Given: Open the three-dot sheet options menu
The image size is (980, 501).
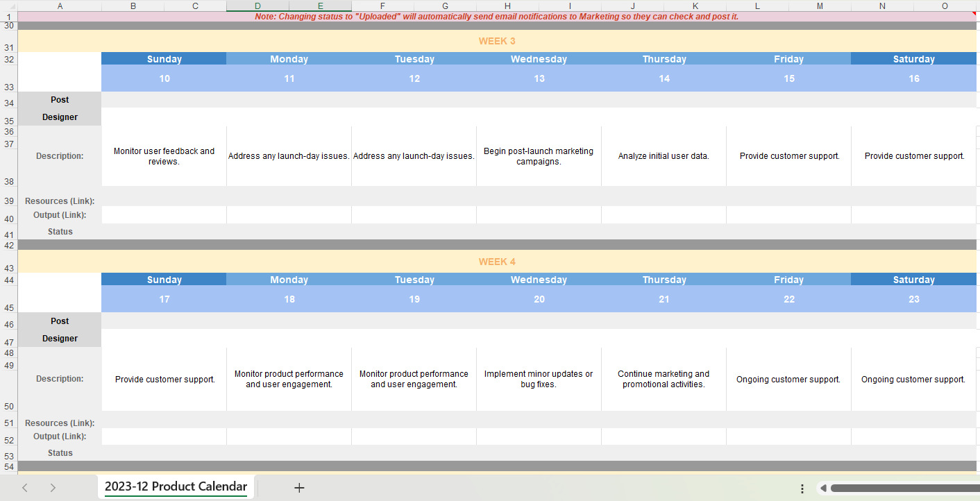Looking at the screenshot, I should [x=802, y=489].
